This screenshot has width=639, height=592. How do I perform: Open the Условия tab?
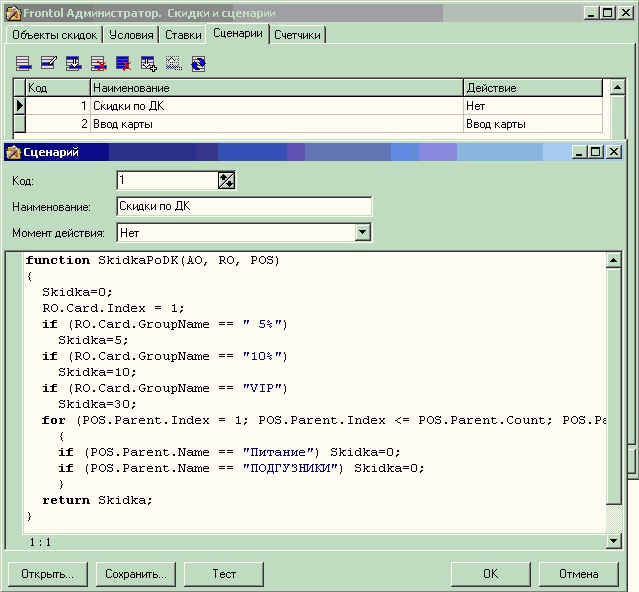tap(131, 35)
